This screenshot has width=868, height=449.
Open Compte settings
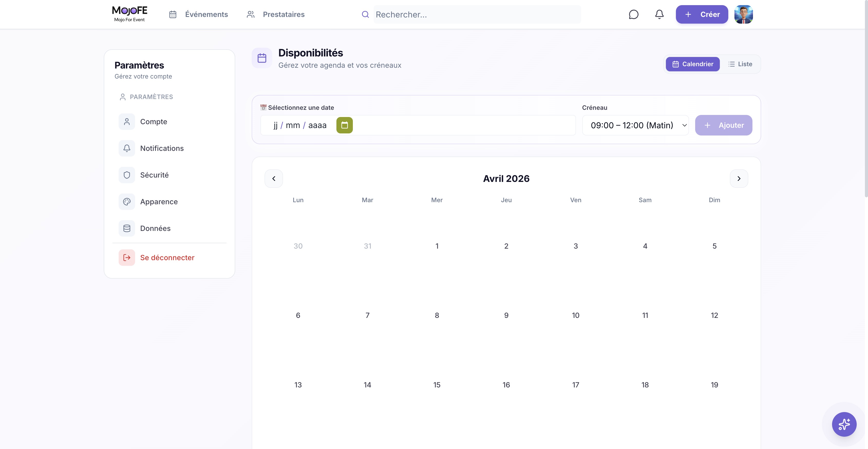(x=169, y=122)
